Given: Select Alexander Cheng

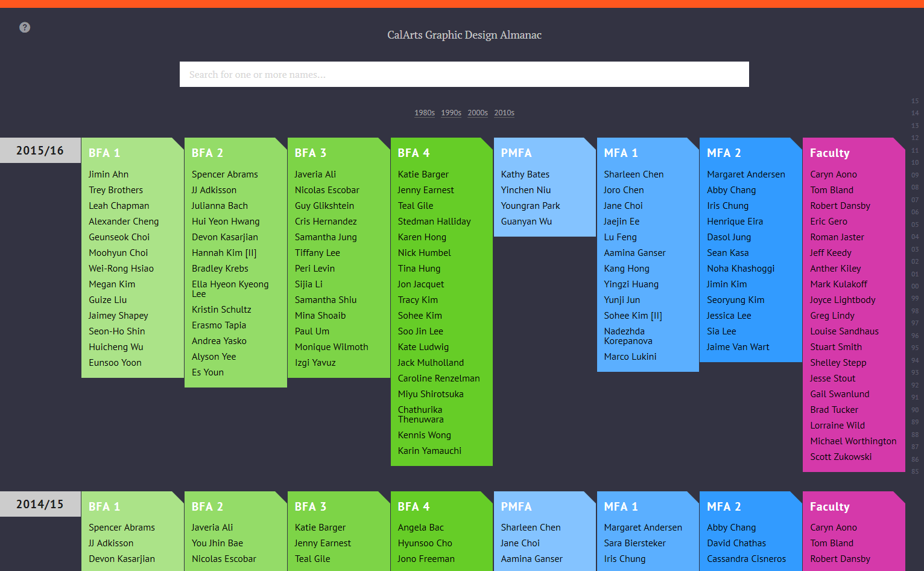Looking at the screenshot, I should click(124, 222).
